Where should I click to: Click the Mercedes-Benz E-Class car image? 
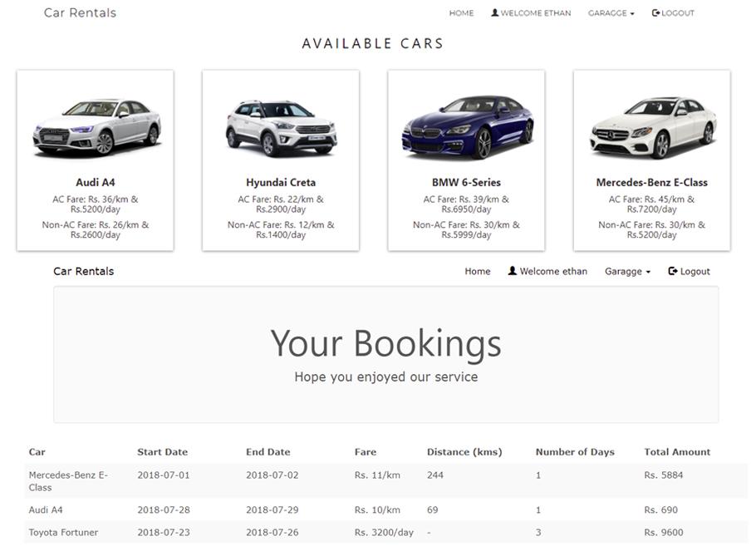pyautogui.click(x=653, y=128)
